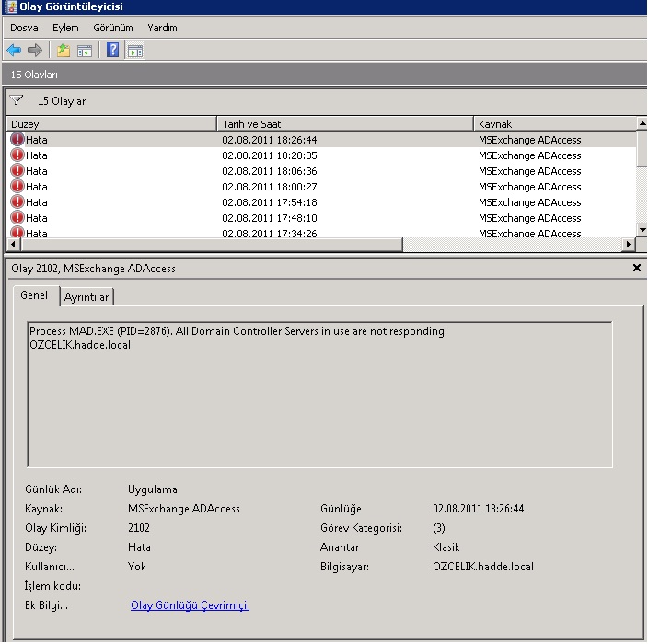648x644 pixels.
Task: Click the event list scroll-up arrow
Action: point(642,123)
